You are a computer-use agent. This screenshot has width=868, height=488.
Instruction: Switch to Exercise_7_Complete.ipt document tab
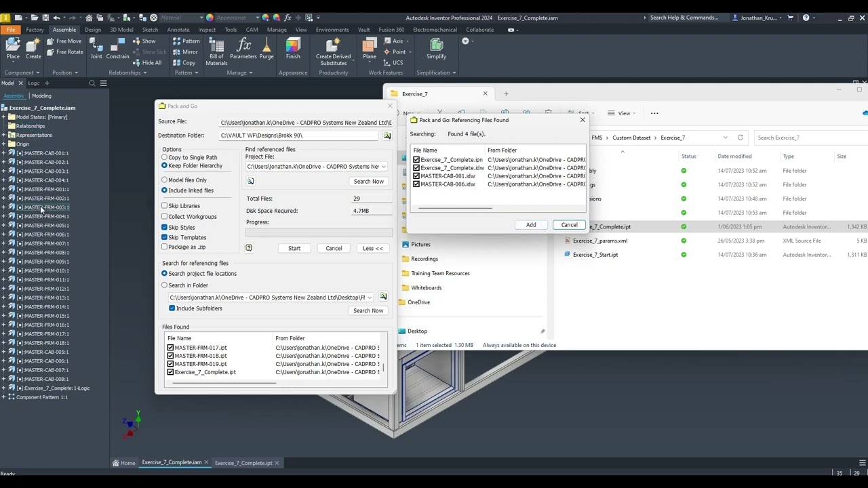click(x=243, y=463)
